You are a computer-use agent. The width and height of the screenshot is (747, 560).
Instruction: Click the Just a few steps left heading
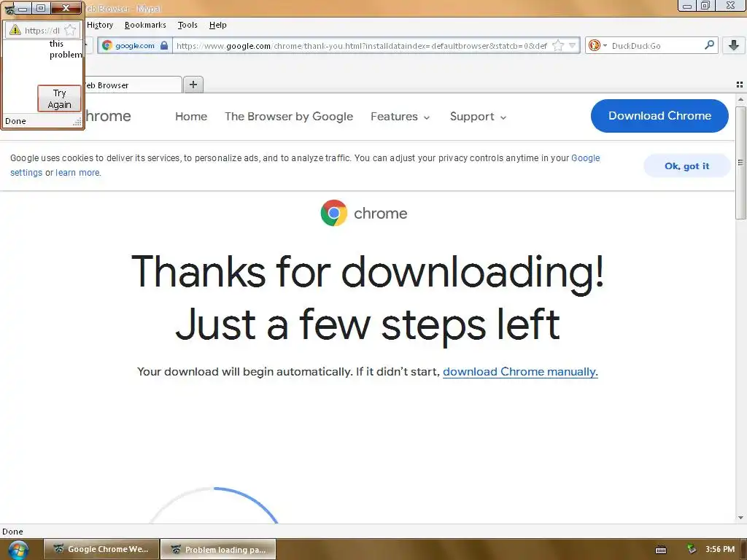(368, 324)
